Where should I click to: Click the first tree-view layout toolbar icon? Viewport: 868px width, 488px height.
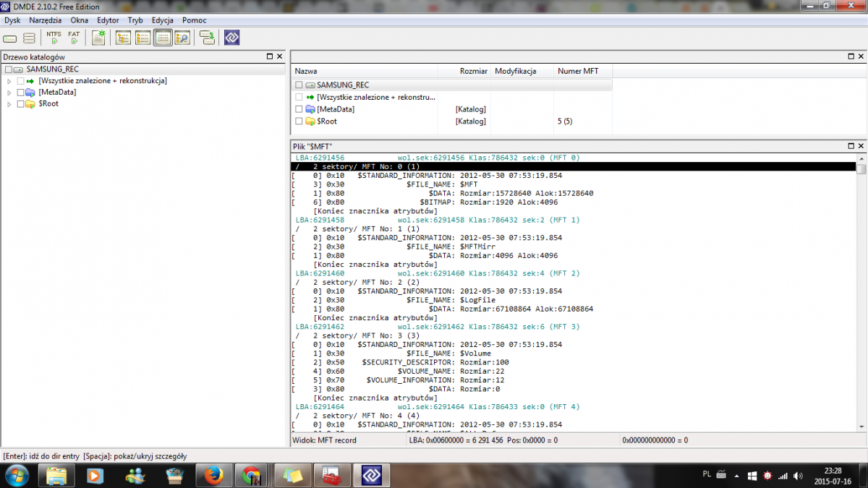123,38
